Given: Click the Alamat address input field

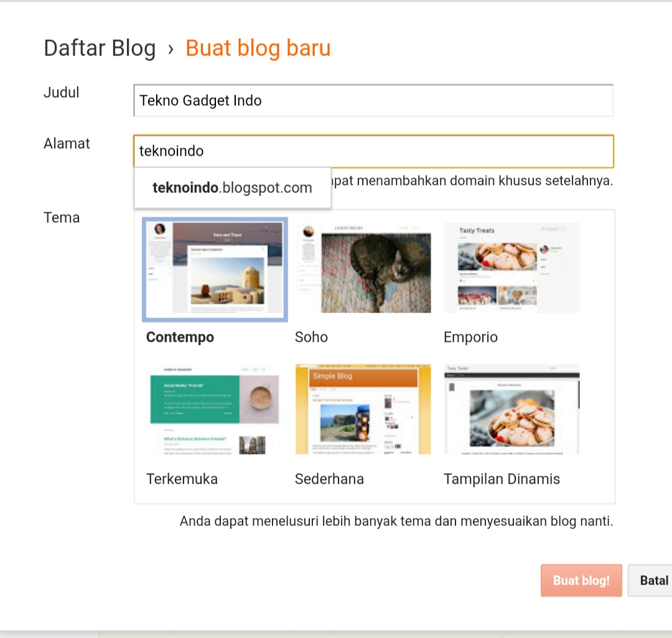Looking at the screenshot, I should click(373, 151).
